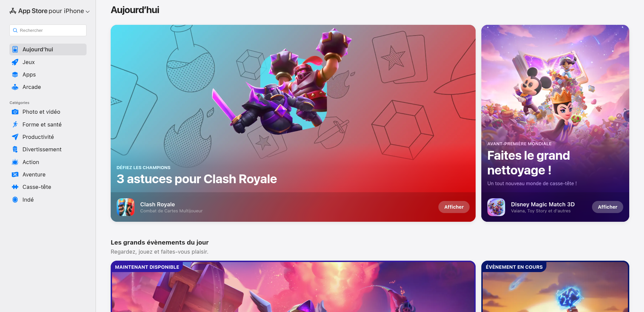This screenshot has width=644, height=312.
Task: Click the puzzle piece Casse-tête icon
Action: click(x=15, y=187)
